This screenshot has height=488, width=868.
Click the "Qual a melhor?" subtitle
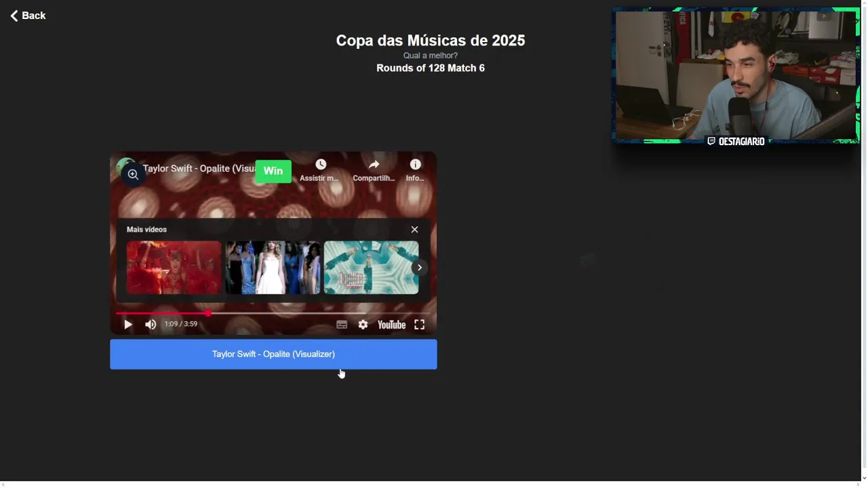click(x=431, y=56)
